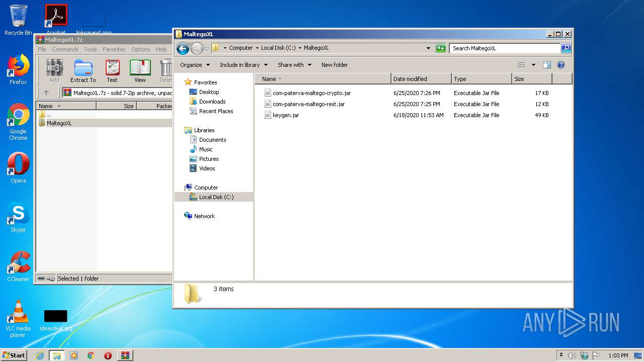Open Pictures library in navigation pane
This screenshot has height=362, width=644.
coord(208,159)
